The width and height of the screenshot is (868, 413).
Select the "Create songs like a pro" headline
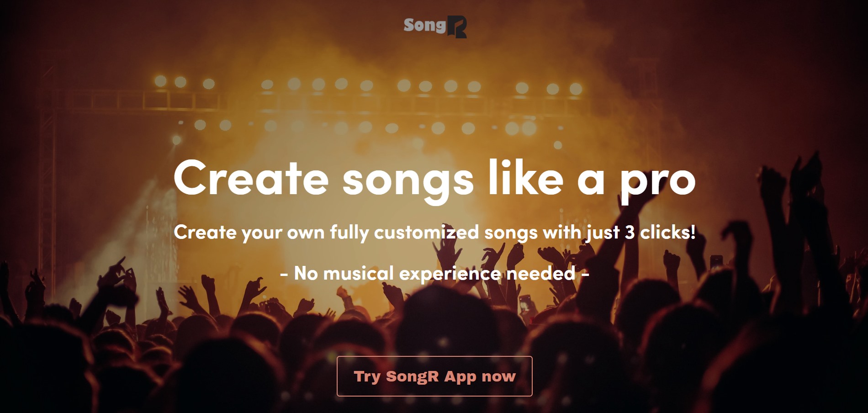point(434,179)
